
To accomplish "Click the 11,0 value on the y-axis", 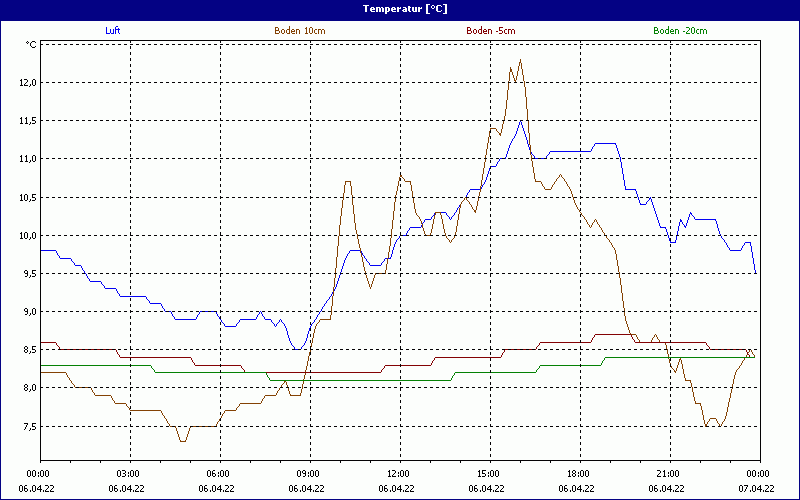I will (x=26, y=159).
